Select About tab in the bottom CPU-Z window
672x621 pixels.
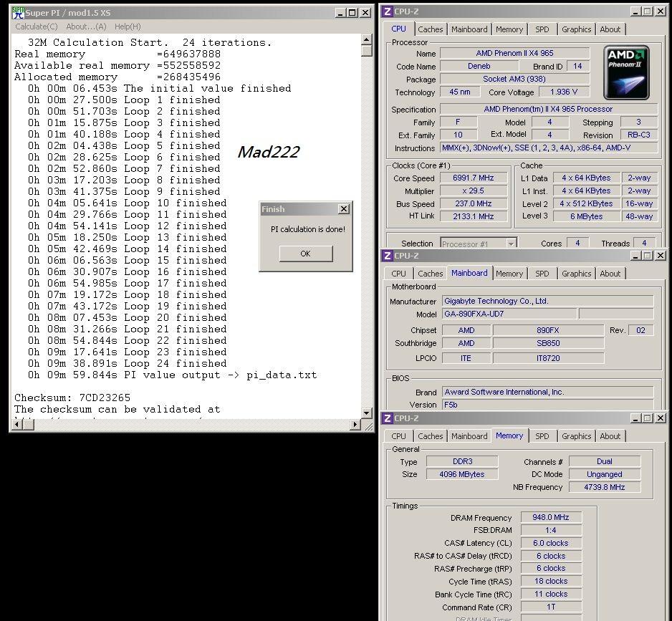click(610, 436)
